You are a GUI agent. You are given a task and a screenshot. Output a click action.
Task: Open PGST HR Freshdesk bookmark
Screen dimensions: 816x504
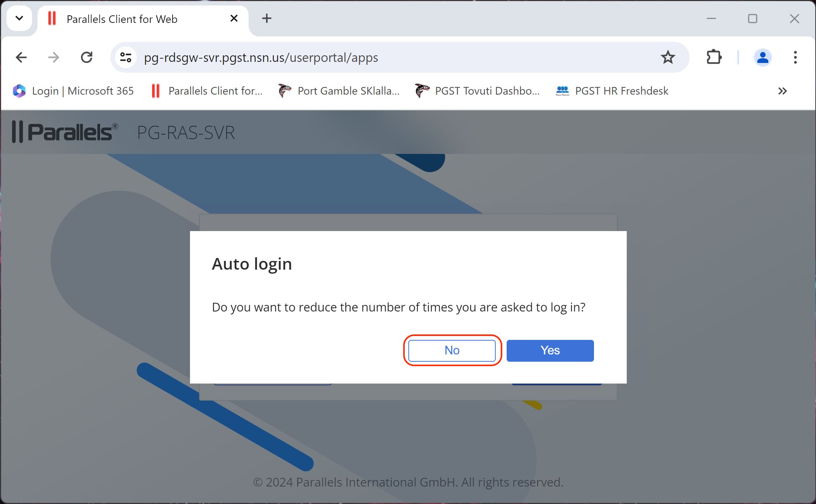(612, 91)
